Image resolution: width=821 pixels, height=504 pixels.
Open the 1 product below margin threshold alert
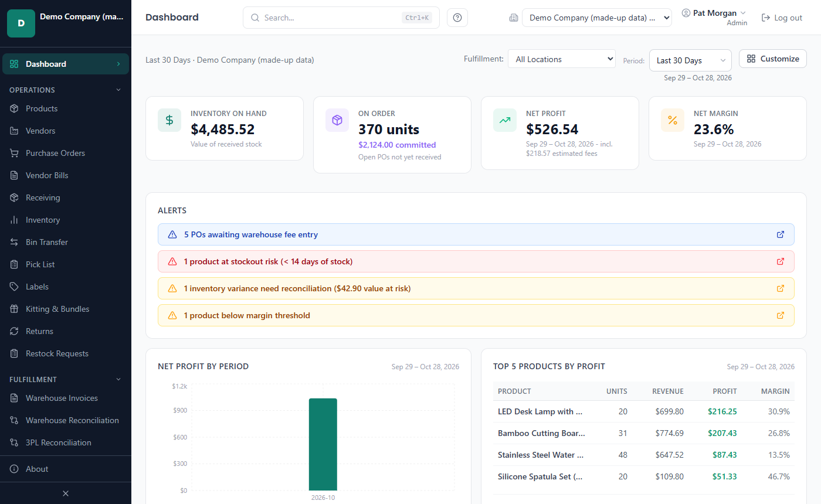coord(476,315)
